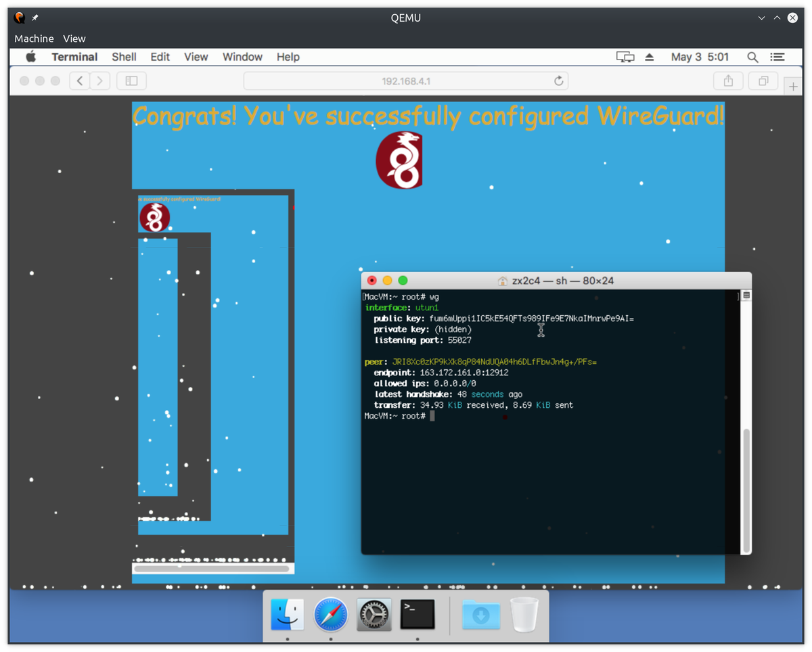812x652 pixels.
Task: Open the View menu in the macOS menu bar
Action: point(196,57)
